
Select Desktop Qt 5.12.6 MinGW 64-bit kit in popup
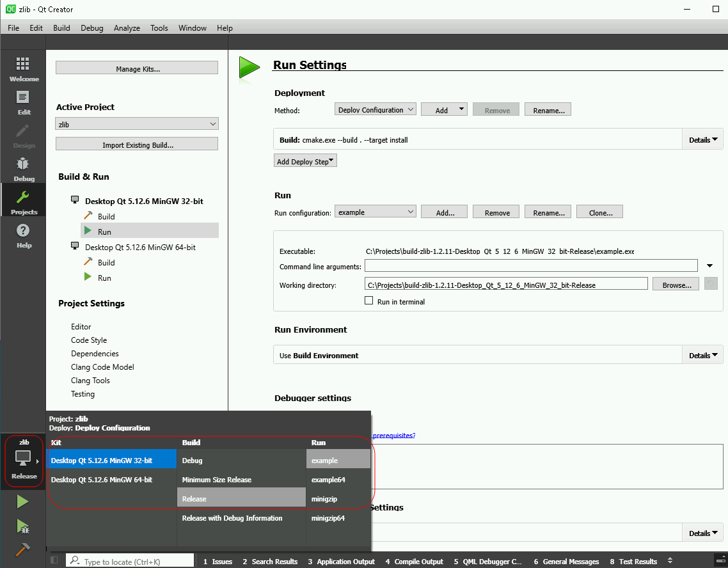pos(111,479)
